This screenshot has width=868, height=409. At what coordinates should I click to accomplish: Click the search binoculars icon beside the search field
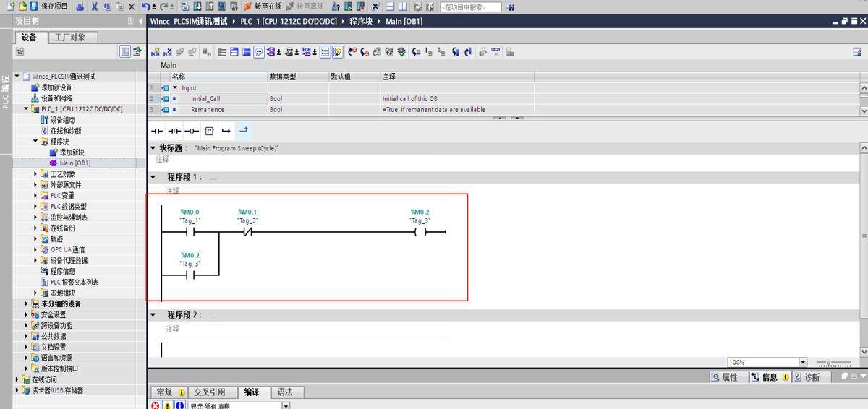point(511,7)
